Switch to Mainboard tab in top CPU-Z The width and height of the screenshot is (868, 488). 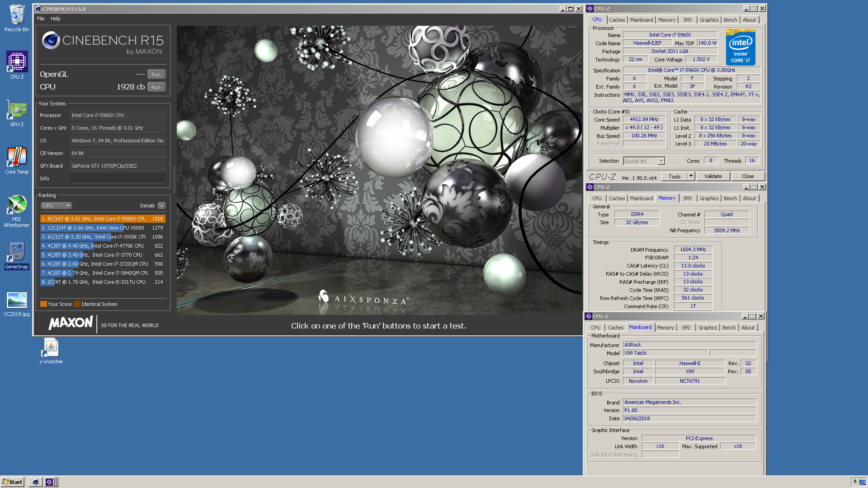642,20
